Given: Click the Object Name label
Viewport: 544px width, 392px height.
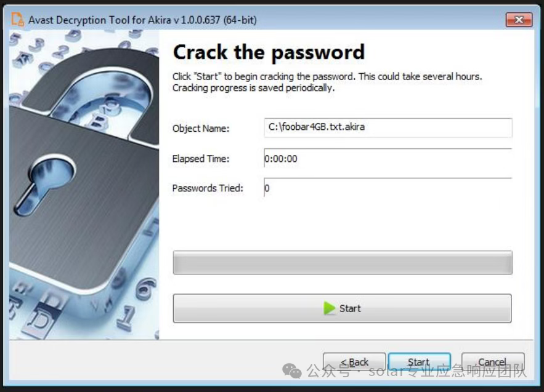Looking at the screenshot, I should [200, 129].
